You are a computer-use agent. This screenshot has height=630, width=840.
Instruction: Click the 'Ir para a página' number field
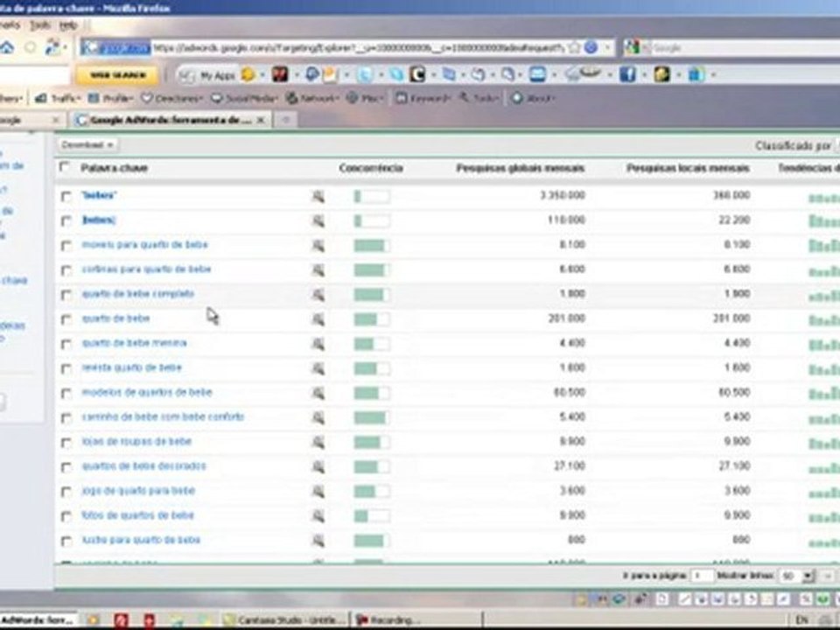click(x=703, y=576)
